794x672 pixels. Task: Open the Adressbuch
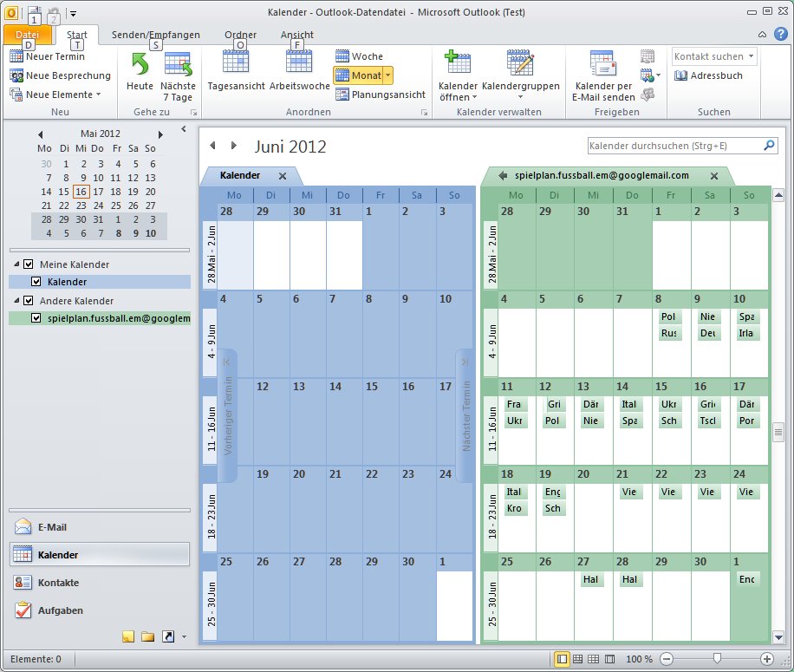point(708,75)
